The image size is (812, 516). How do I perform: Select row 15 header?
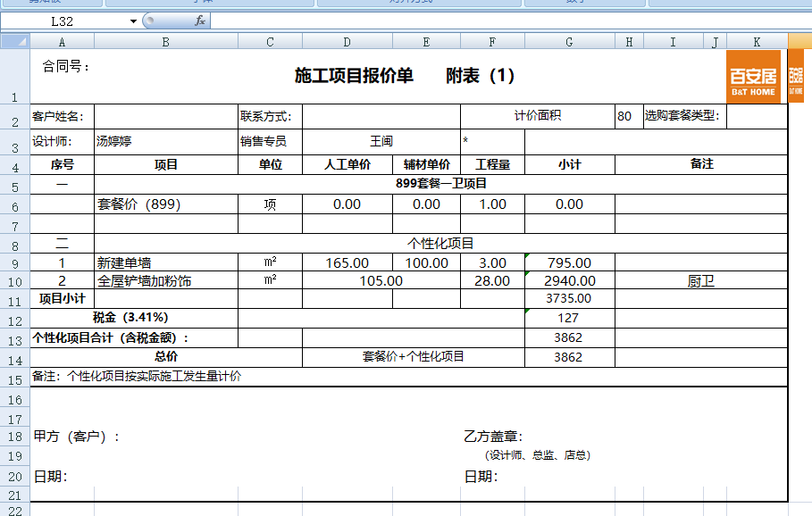pos(15,379)
